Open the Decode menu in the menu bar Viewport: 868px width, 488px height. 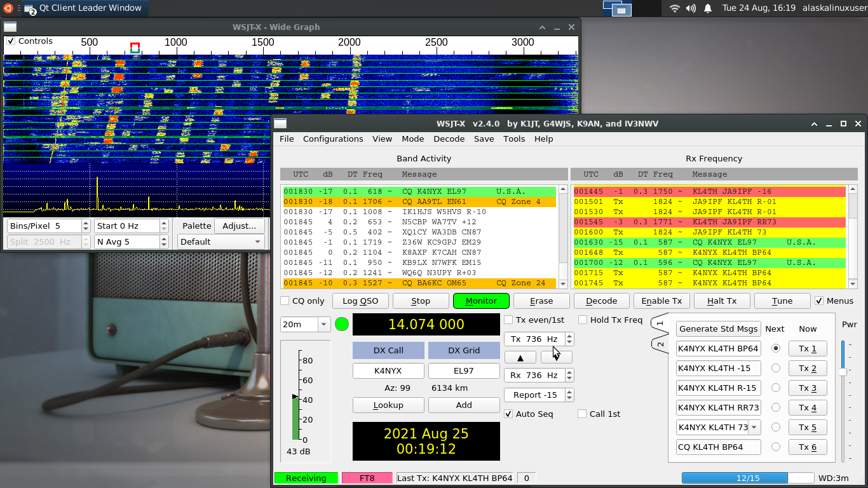click(x=449, y=139)
